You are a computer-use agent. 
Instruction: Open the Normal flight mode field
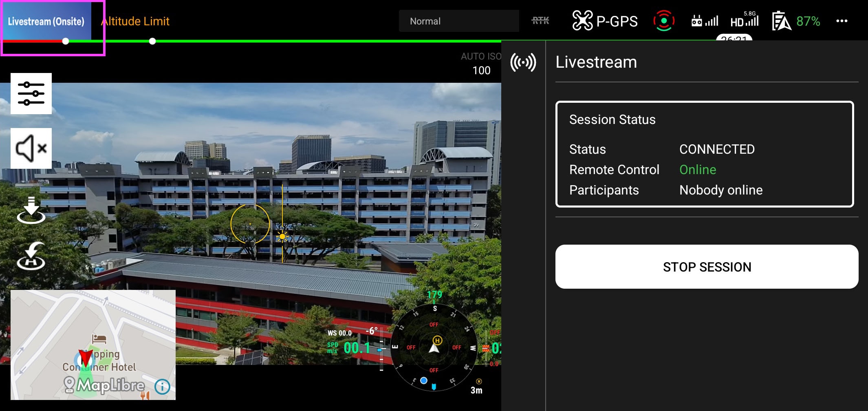tap(459, 21)
